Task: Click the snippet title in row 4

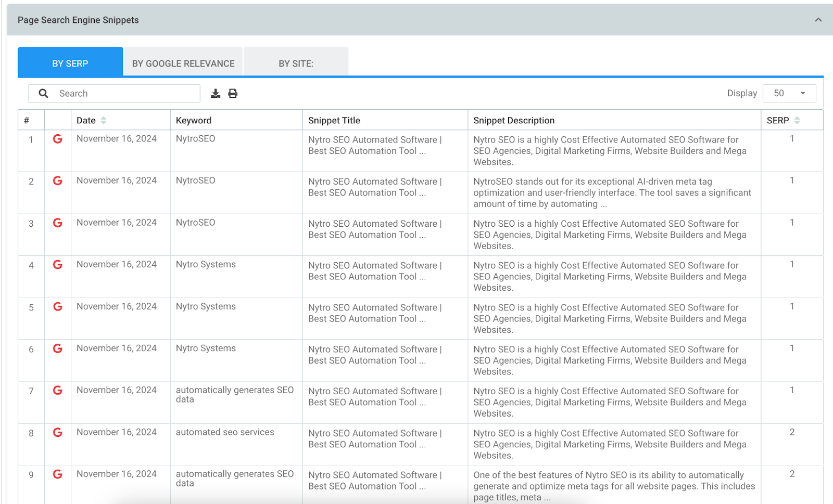Action: [x=375, y=271]
